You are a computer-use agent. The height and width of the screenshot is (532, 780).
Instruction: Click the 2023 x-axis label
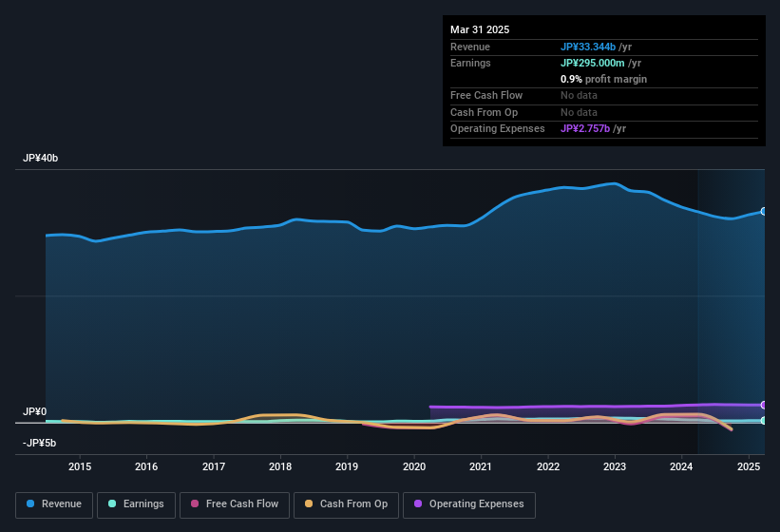pyautogui.click(x=615, y=466)
